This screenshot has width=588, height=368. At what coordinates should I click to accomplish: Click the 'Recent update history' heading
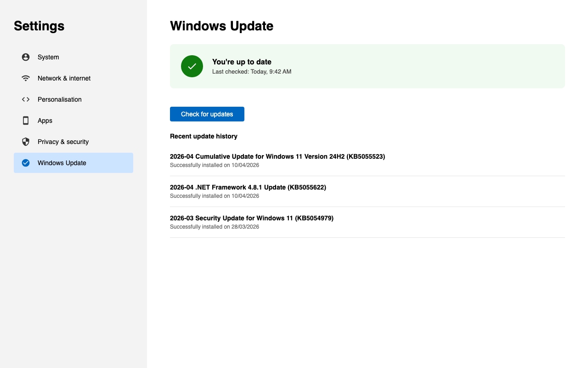204,136
